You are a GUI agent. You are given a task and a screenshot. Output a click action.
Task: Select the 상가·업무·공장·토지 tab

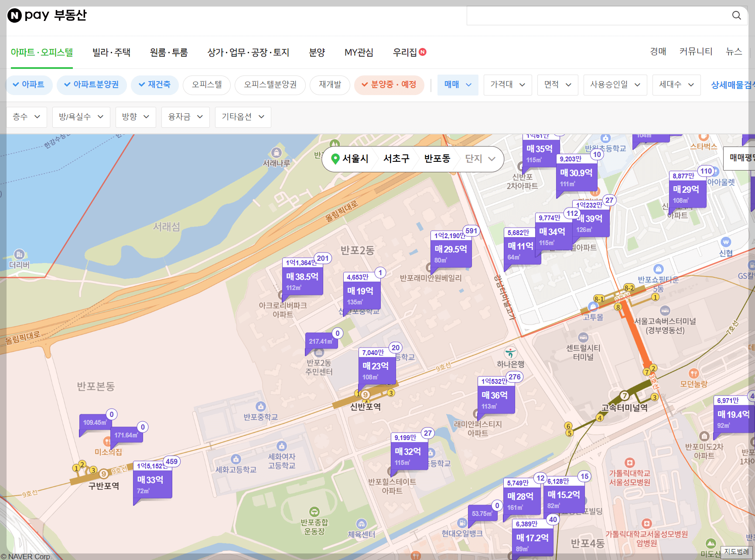click(248, 52)
